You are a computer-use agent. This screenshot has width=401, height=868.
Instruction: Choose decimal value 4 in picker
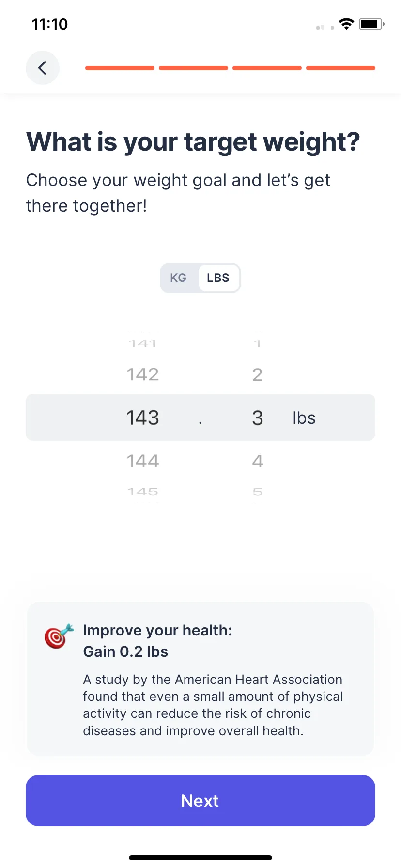pyautogui.click(x=258, y=461)
